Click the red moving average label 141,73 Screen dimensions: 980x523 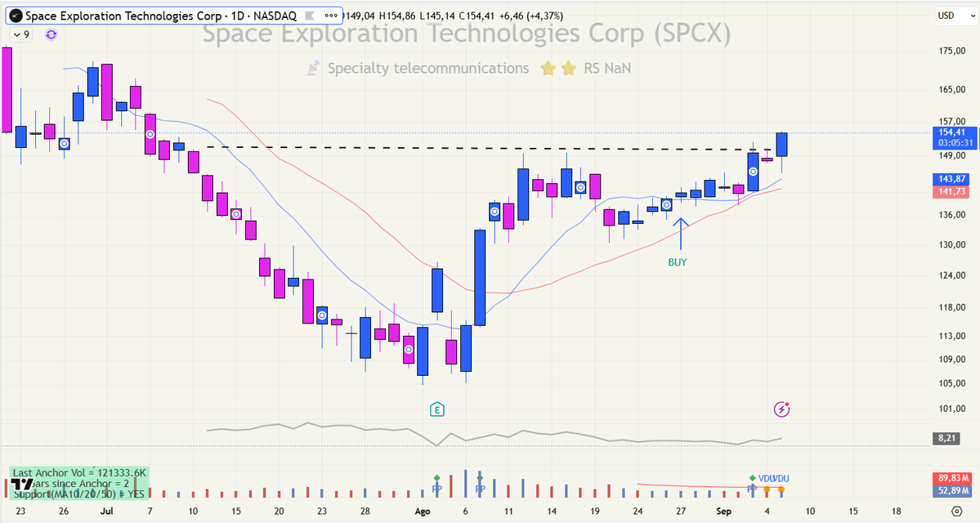point(952,192)
